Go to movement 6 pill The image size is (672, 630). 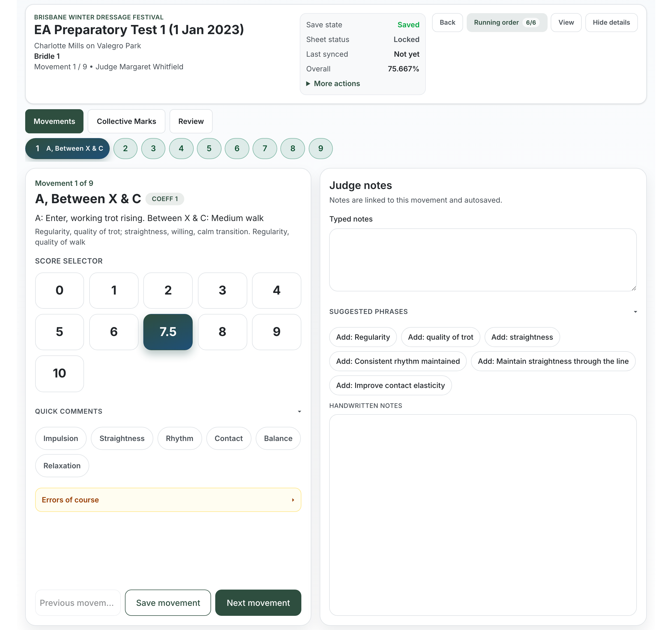click(x=237, y=148)
